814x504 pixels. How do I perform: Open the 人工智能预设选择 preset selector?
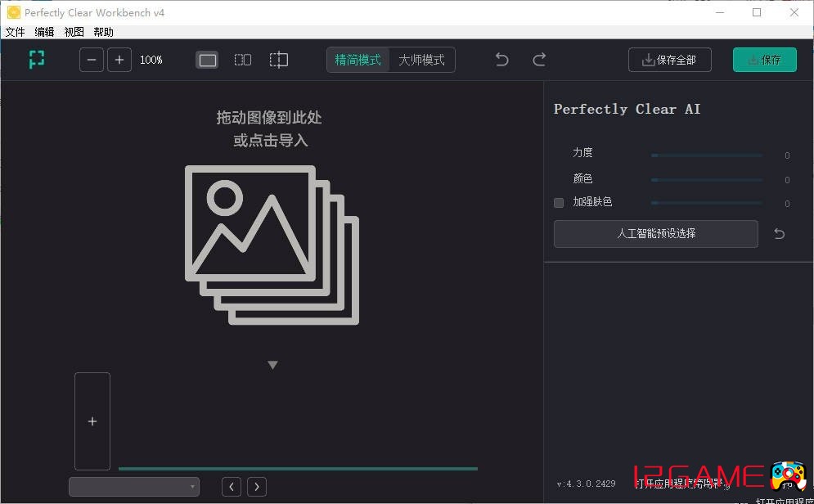click(655, 234)
